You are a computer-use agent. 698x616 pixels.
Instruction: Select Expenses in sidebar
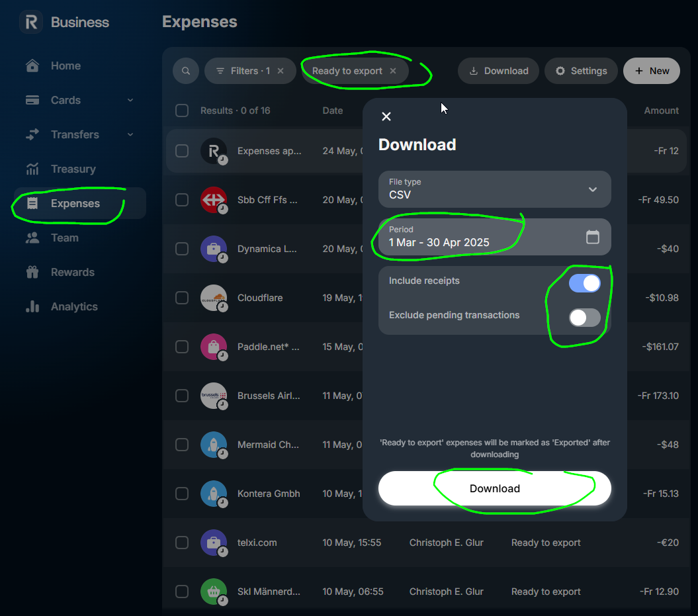coord(80,203)
